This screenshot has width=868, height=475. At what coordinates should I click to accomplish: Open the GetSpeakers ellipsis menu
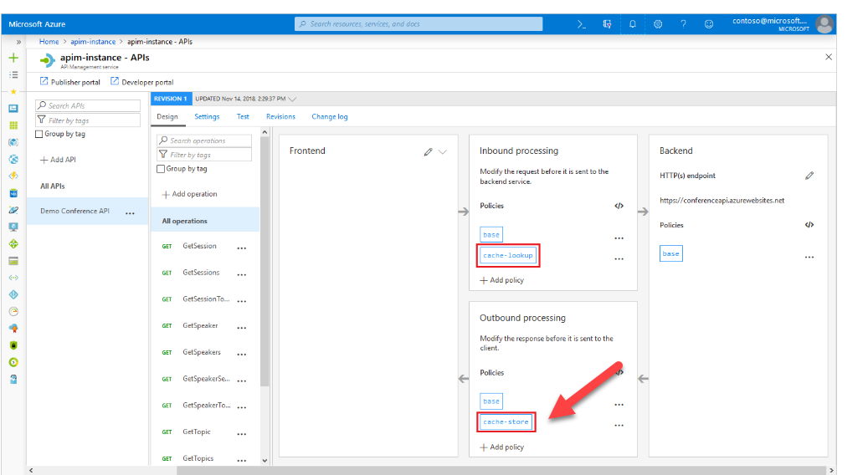pos(242,355)
